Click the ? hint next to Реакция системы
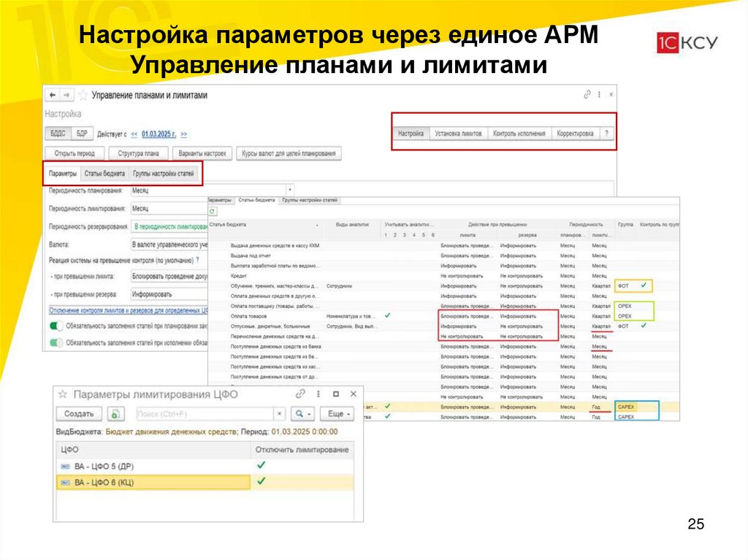 197,261
